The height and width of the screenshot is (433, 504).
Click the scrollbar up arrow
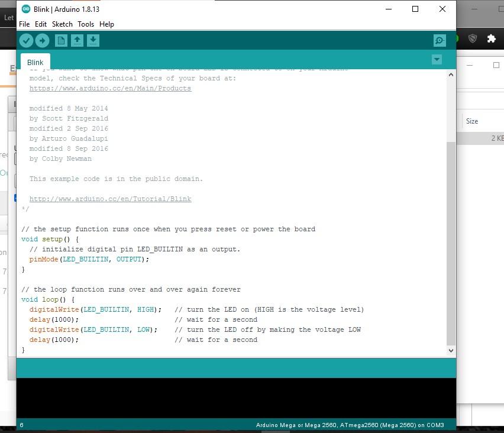coord(451,75)
